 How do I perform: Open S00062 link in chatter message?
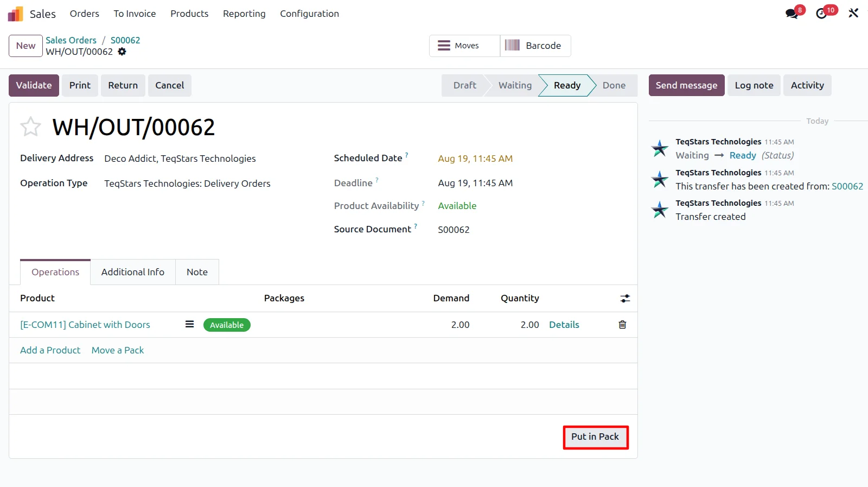point(847,186)
